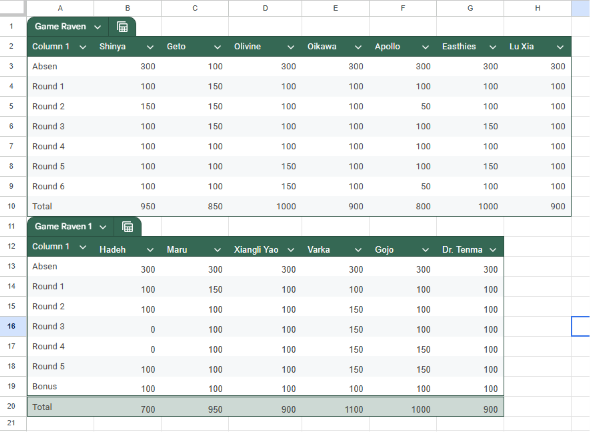Click Round 6 label in row 9
Screen dimensions: 590x432
48,186
